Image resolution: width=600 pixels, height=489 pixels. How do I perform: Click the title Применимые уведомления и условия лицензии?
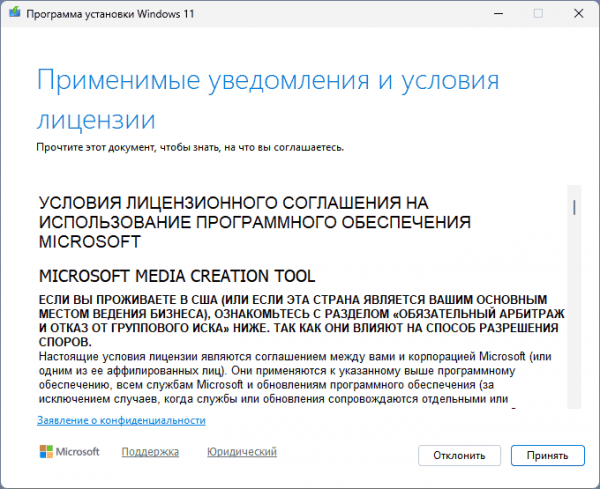coord(268,99)
